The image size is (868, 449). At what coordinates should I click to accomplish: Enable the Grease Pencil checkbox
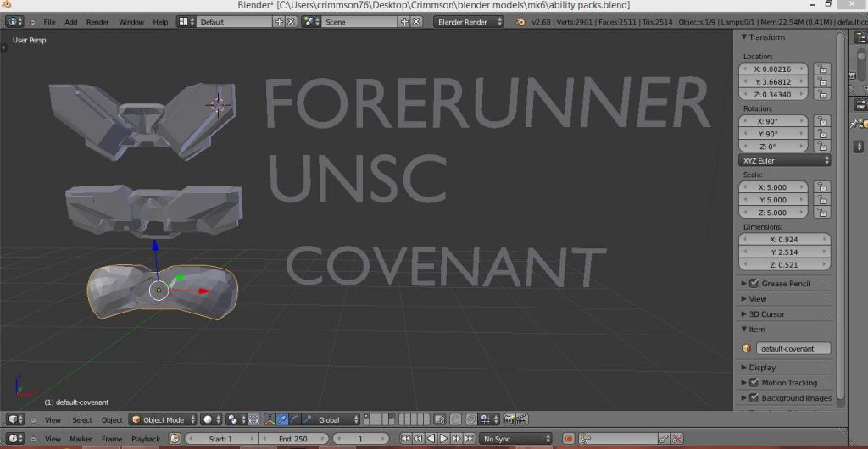point(754,283)
